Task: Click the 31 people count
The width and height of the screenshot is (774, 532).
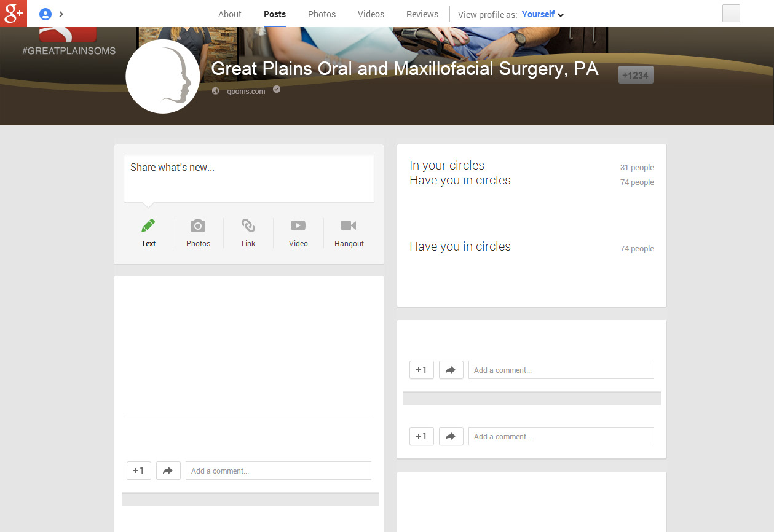Action: click(637, 168)
